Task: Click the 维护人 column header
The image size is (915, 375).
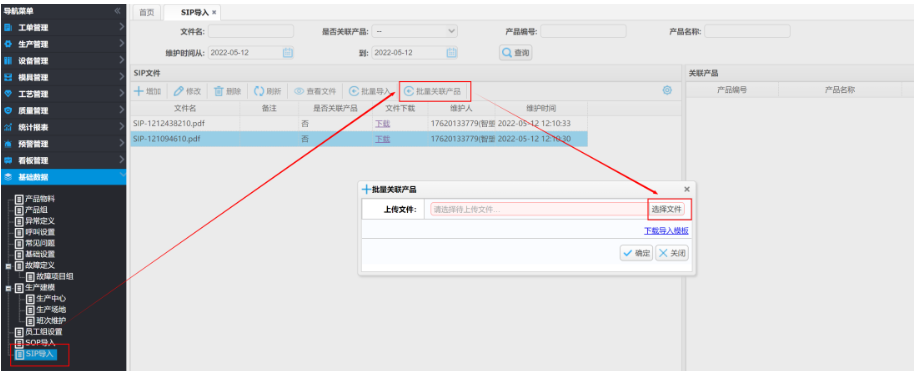Action: [x=462, y=108]
